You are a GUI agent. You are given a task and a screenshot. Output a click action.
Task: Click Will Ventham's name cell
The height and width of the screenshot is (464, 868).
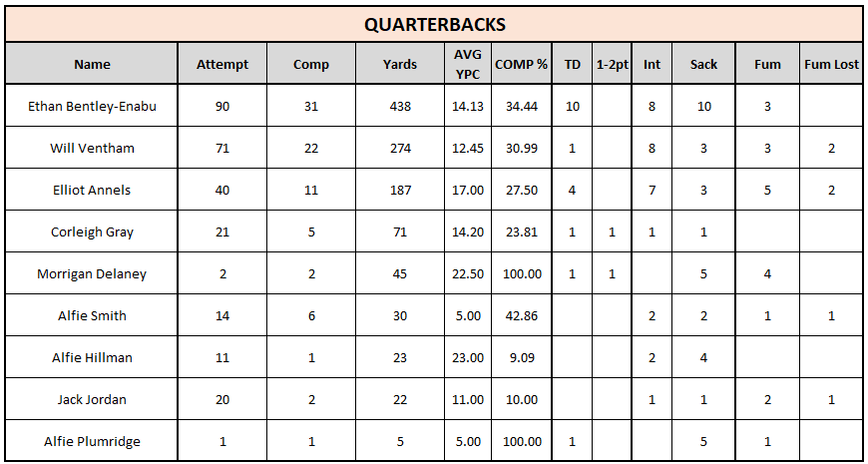[x=92, y=149]
